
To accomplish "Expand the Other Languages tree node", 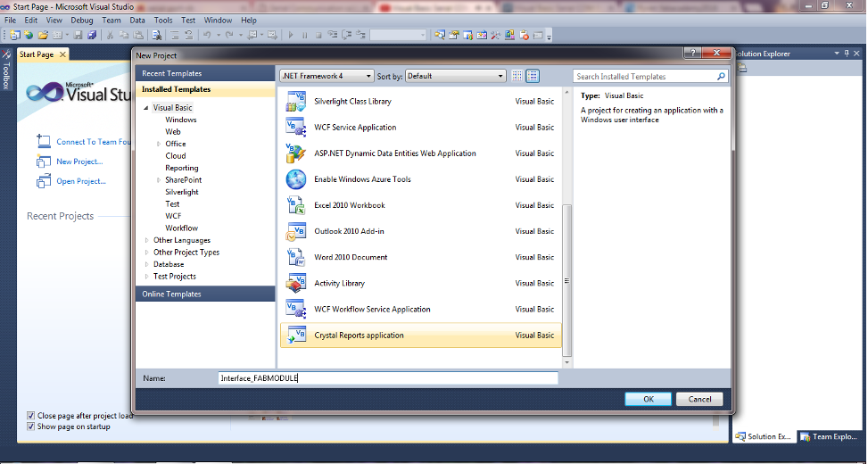I will click(x=146, y=240).
